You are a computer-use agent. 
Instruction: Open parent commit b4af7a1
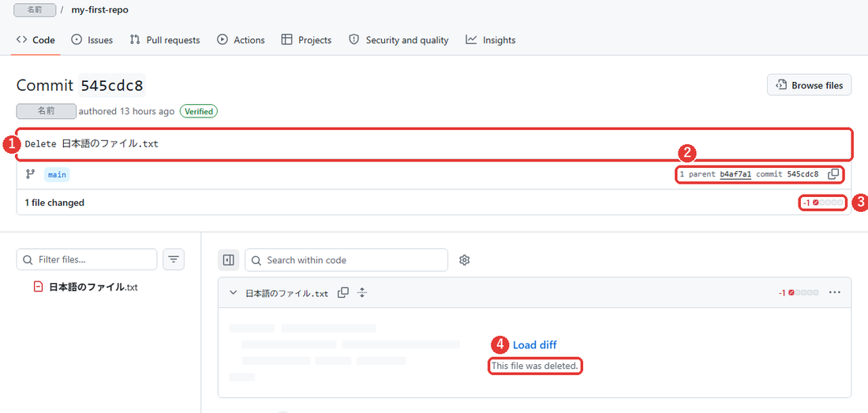pos(735,174)
